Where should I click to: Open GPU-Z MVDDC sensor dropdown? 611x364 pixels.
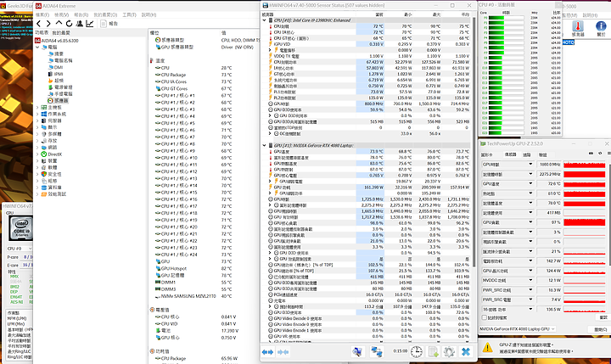[x=530, y=280]
